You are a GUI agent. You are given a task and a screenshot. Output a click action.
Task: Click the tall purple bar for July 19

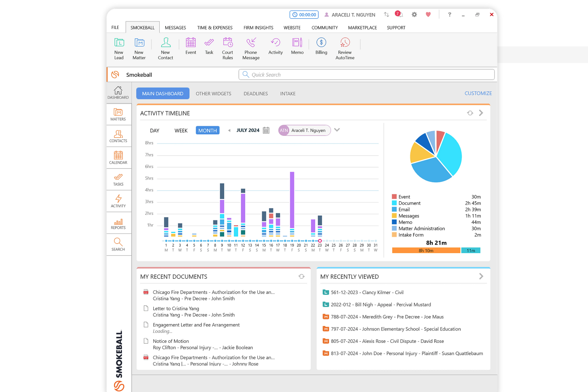[x=292, y=200]
